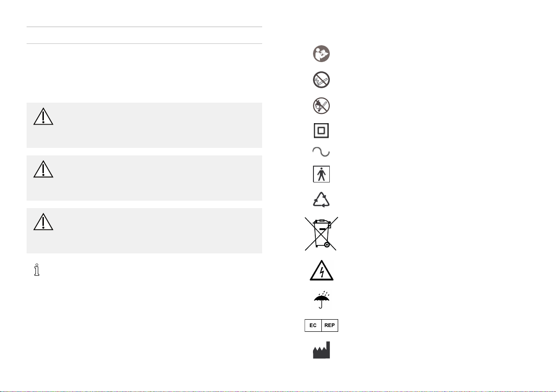Click inside the lowest gray warning box
This screenshot has height=392, width=556.
(144, 231)
